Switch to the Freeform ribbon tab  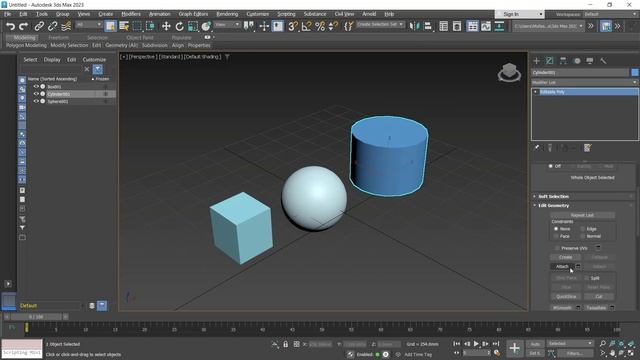(x=58, y=37)
